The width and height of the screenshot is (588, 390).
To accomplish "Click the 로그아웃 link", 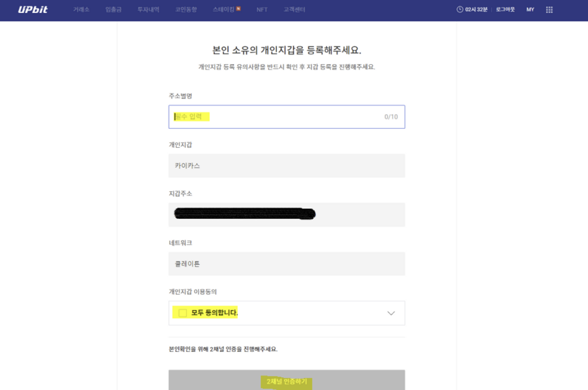I will click(x=505, y=10).
